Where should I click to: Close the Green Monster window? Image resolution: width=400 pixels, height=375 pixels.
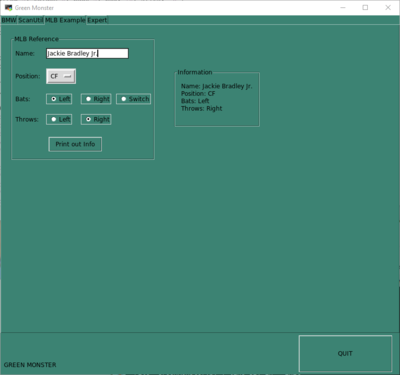[388, 7]
